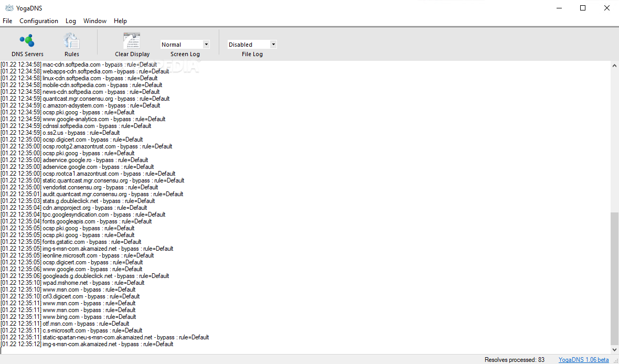
Task: Select the fonts.gstatic.com log line
Action: pos(71,242)
